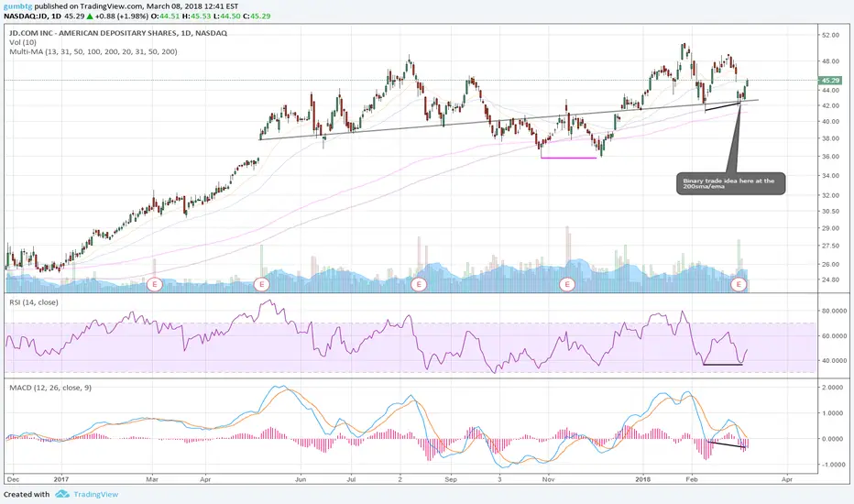Select the Multi-MA indicator label

pos(93,51)
